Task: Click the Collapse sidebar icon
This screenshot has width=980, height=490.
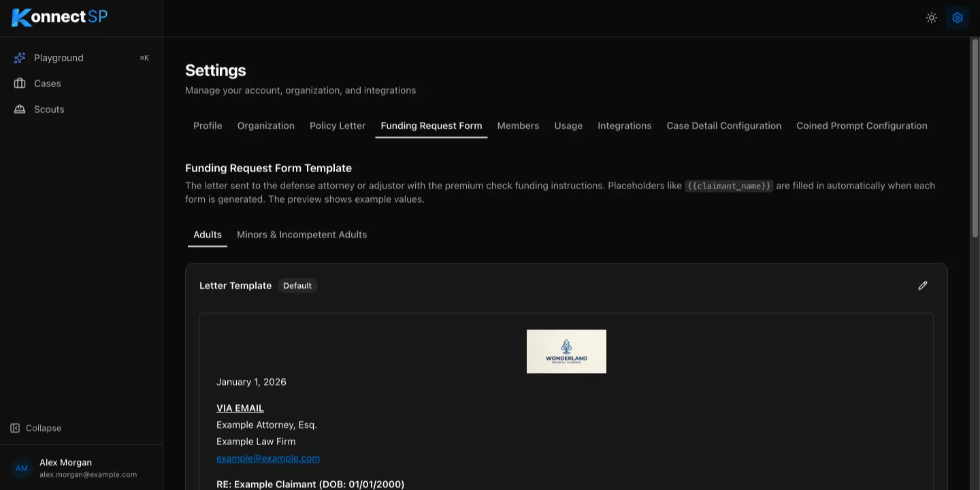Action: (x=15, y=428)
